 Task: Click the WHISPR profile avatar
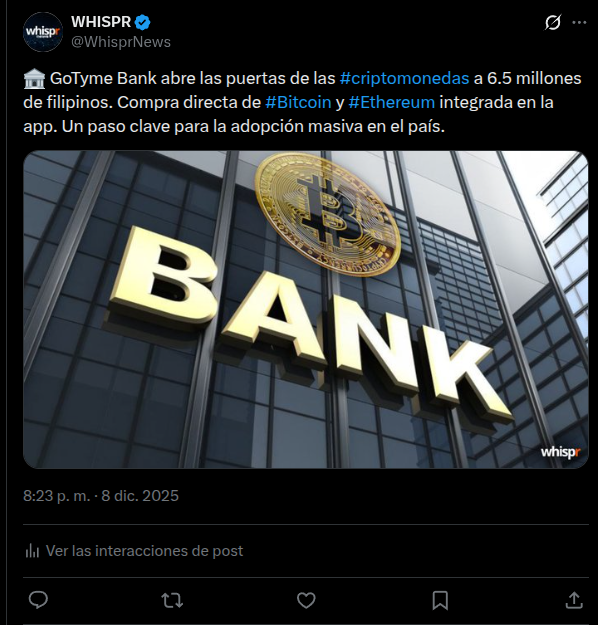pyautogui.click(x=43, y=32)
